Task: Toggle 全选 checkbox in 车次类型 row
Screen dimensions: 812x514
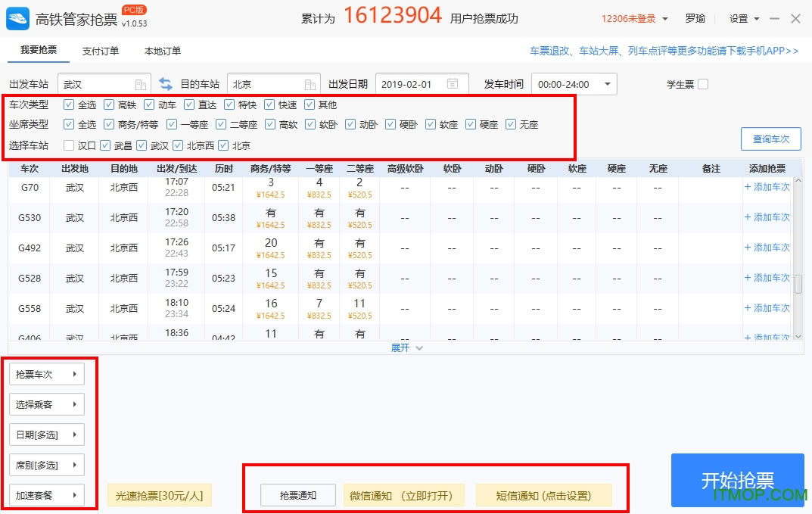Action: [68, 104]
